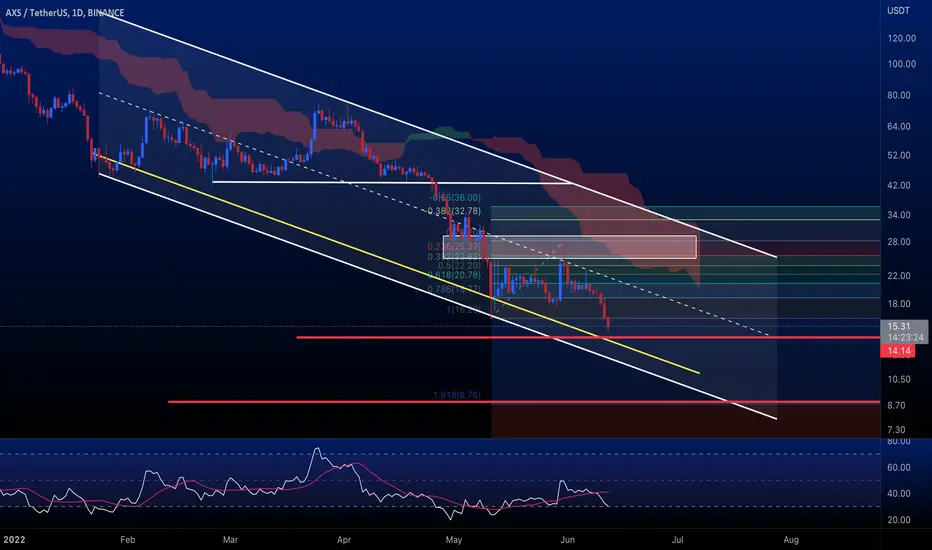Viewport: 932px width, 550px height.
Task: Select the yellow trendline drawing
Action: click(398, 264)
